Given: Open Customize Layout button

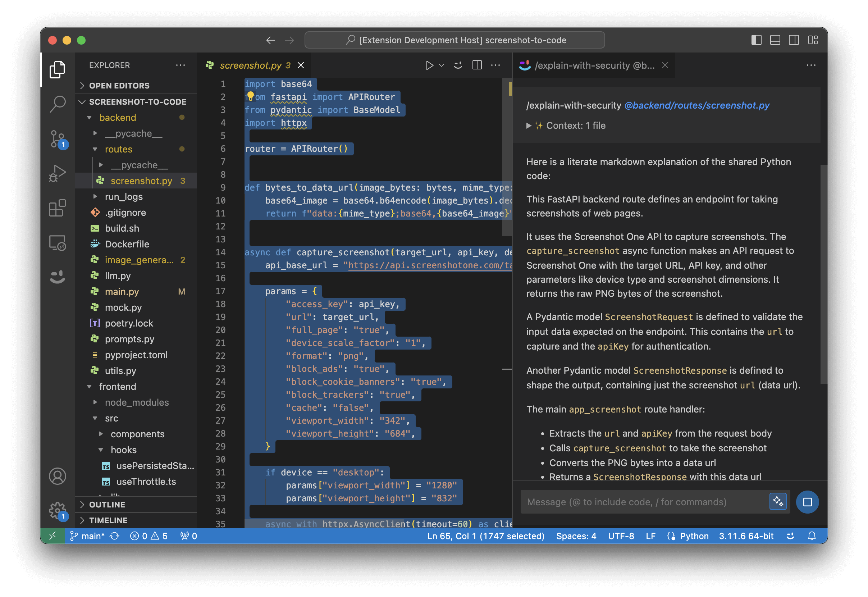Looking at the screenshot, I should pos(813,40).
